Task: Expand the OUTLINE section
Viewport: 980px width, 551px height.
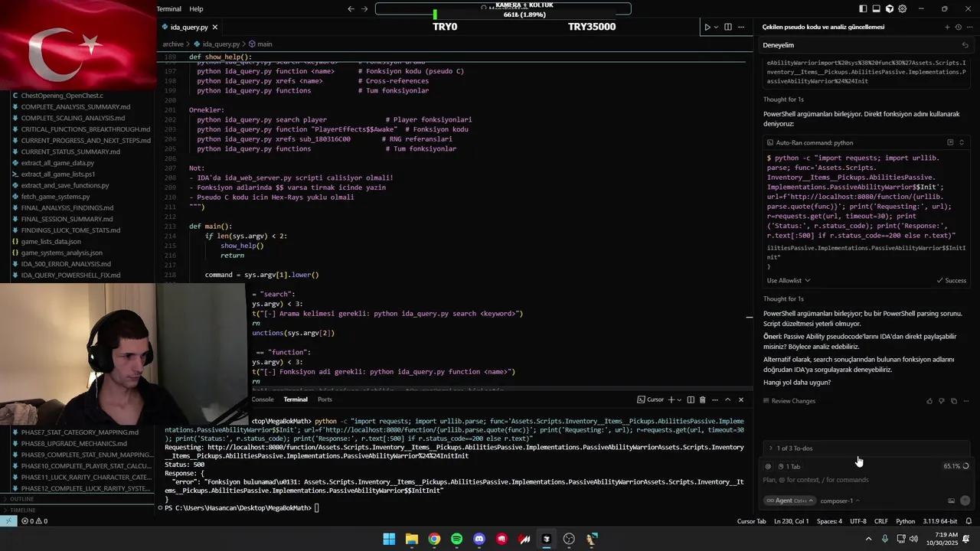Action: pos(23,499)
